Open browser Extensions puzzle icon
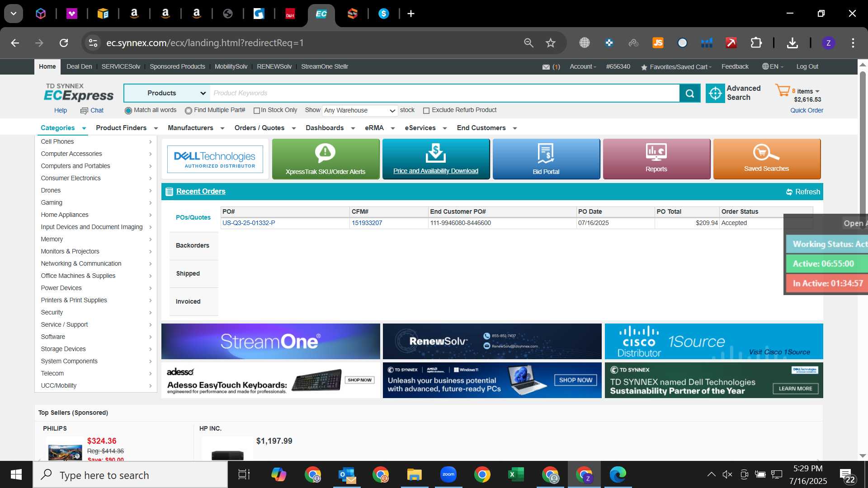Viewport: 868px width, 488px height. click(x=756, y=43)
